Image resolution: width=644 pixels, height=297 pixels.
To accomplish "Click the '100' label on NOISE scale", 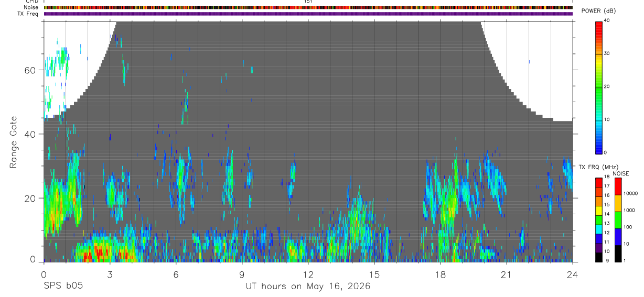I will [x=628, y=227].
